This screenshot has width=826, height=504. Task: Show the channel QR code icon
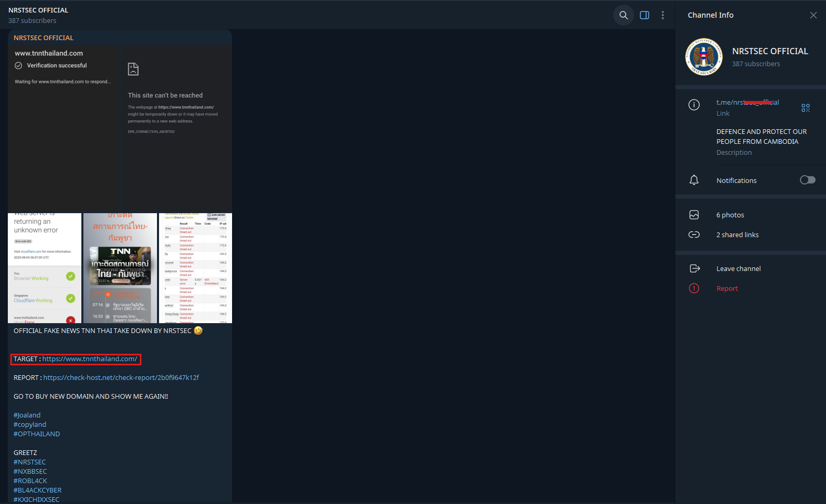806,108
